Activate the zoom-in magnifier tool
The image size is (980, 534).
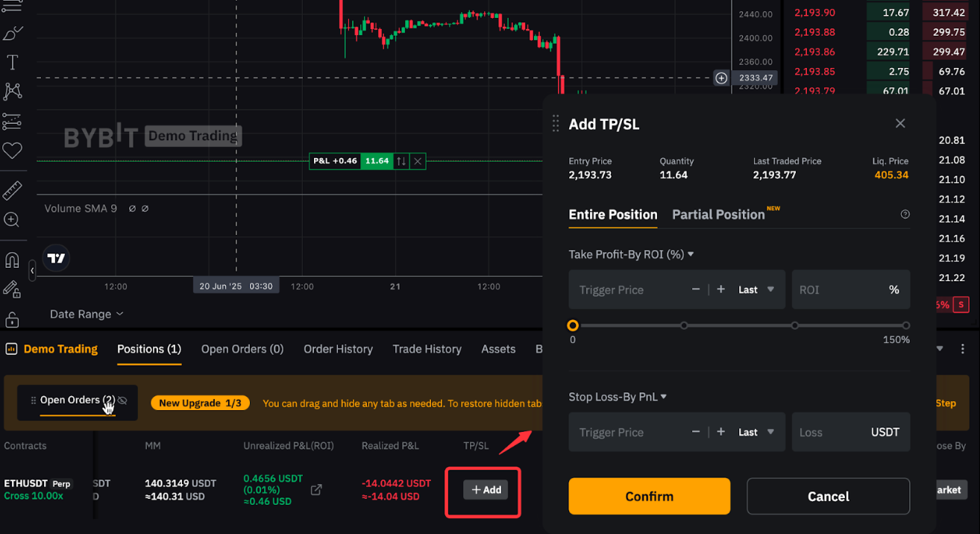click(x=12, y=220)
